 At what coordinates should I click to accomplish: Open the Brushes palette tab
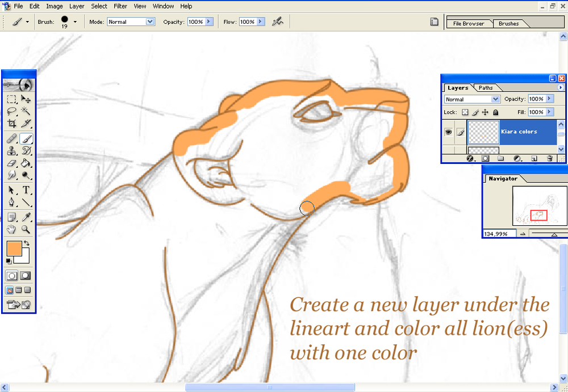pos(508,23)
